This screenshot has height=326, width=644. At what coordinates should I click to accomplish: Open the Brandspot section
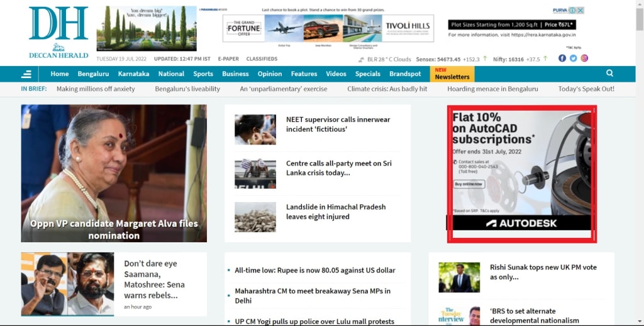[x=406, y=74]
